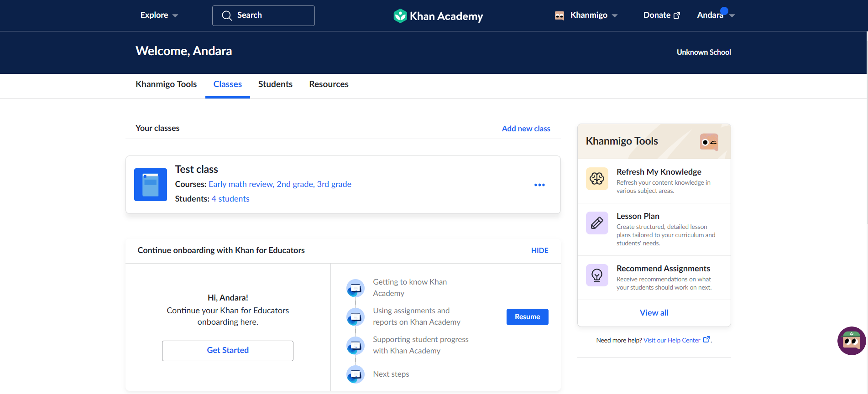The height and width of the screenshot is (394, 868).
Task: Click the blue notification dot on Andara
Action: (x=724, y=10)
